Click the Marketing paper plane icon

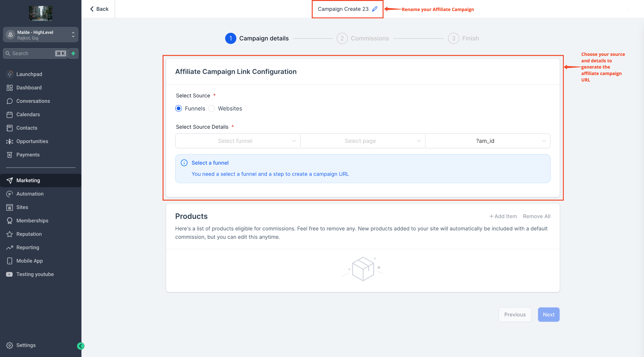(x=10, y=180)
